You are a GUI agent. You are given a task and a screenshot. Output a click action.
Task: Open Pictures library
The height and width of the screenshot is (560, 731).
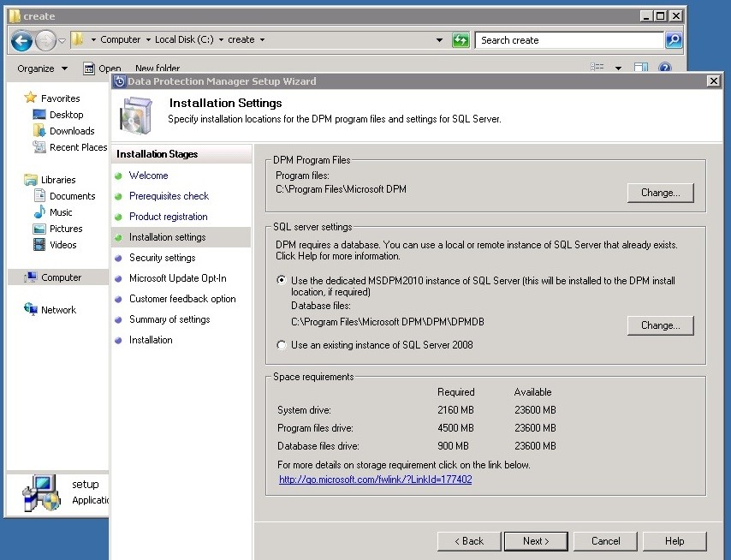tap(66, 229)
